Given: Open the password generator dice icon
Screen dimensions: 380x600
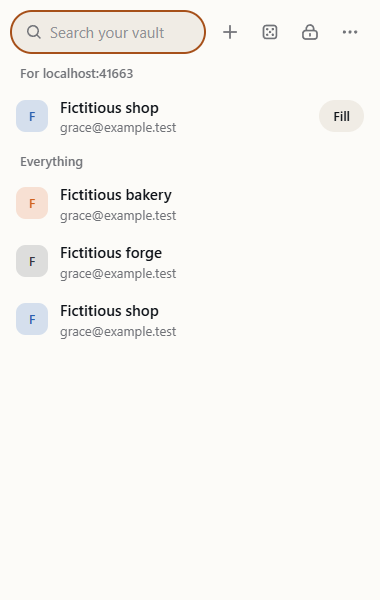Looking at the screenshot, I should click(270, 32).
